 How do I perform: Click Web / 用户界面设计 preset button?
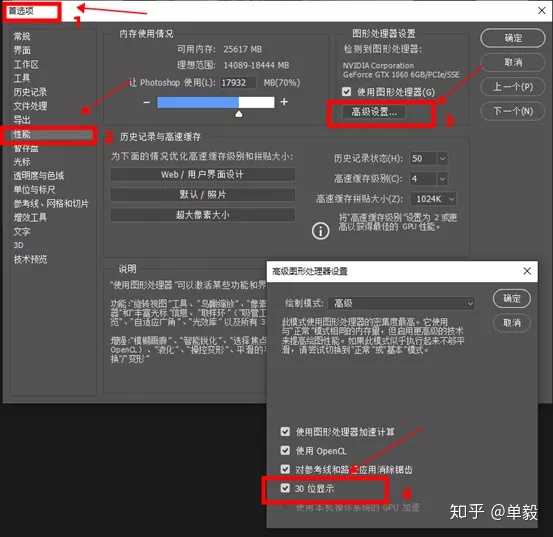tap(202, 174)
